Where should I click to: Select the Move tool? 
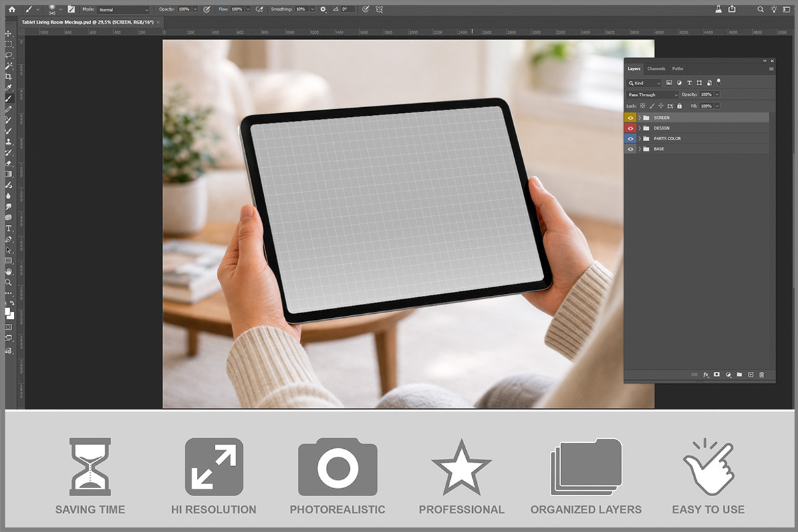tap(9, 33)
